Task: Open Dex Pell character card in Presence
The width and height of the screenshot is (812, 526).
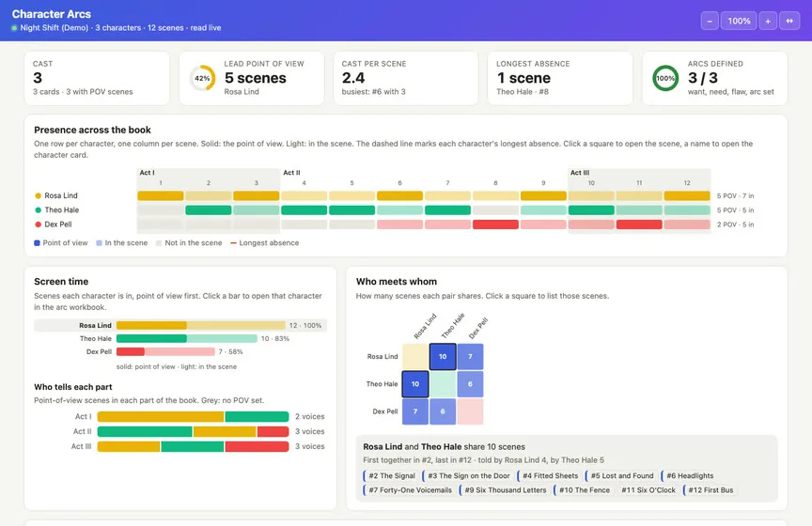Action: pyautogui.click(x=58, y=224)
